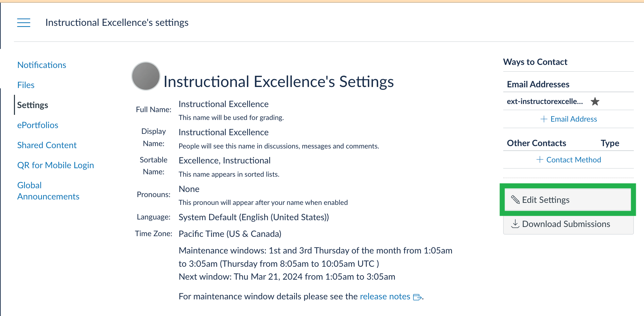Navigate to ePortfolios
Image resolution: width=644 pixels, height=316 pixels.
coord(37,125)
